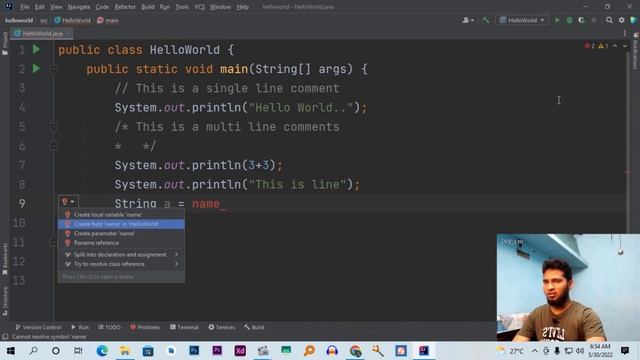Select 'Create local variable name' fix

click(121, 214)
